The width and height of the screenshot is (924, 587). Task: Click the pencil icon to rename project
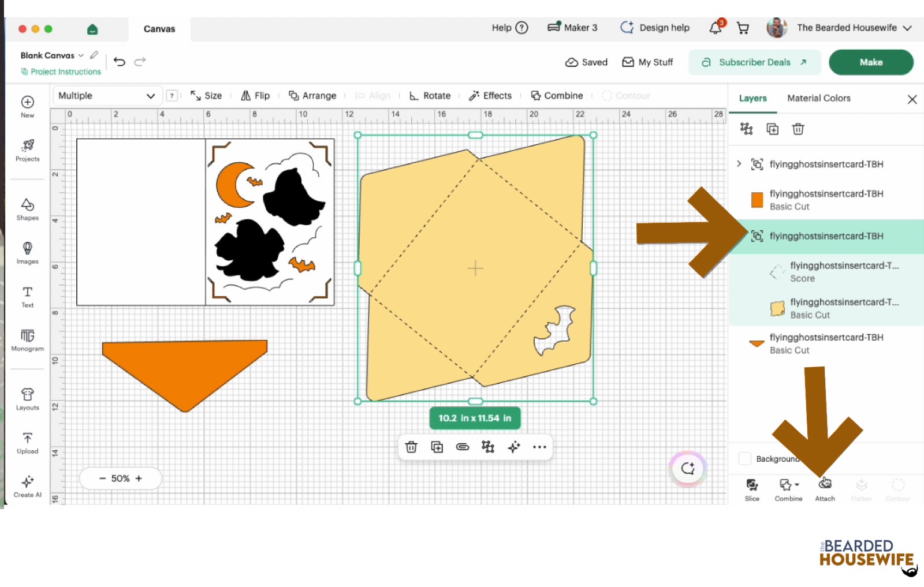tap(94, 55)
